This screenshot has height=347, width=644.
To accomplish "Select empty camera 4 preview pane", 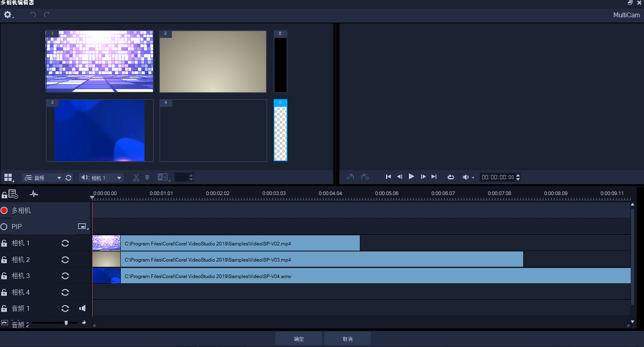I will pos(213,131).
